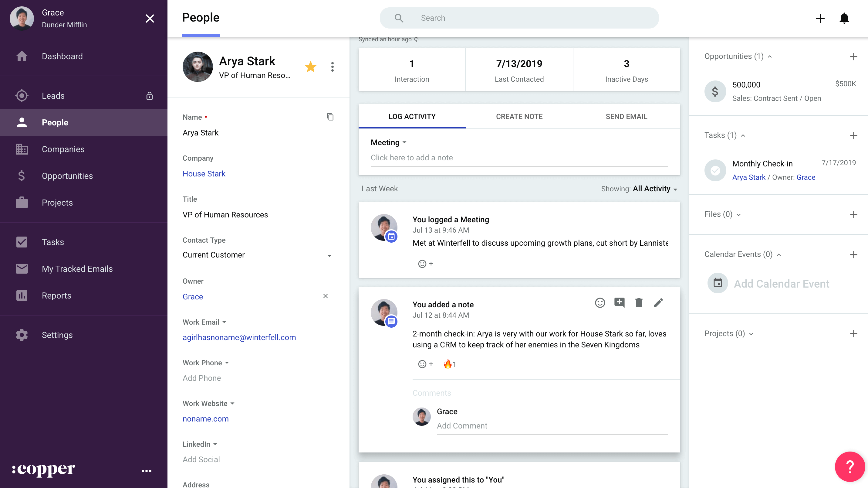Click the Add Comment field
Screen dimensions: 868x488
552,426
